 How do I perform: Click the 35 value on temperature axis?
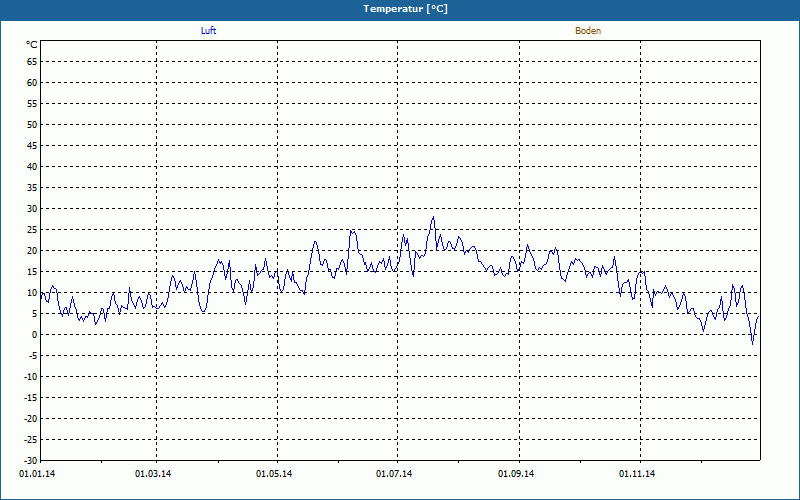(x=32, y=188)
